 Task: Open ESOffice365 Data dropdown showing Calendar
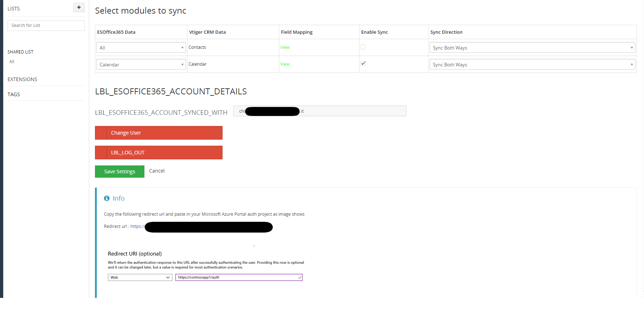141,64
